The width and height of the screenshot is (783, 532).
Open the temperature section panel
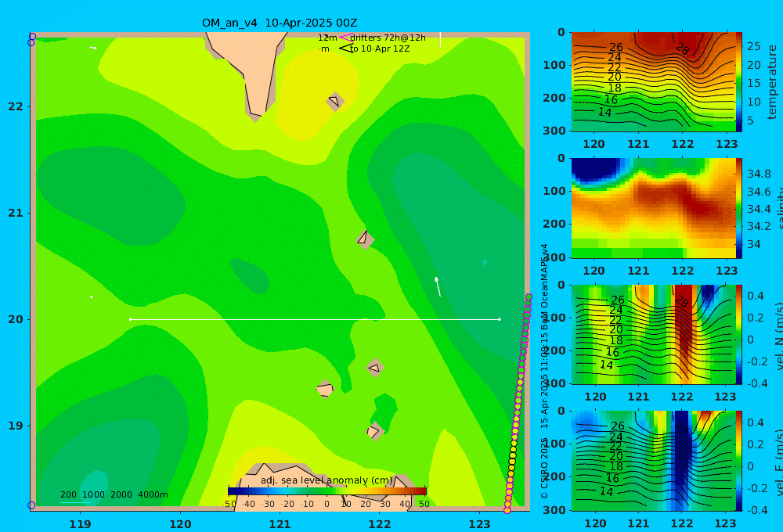point(654,82)
